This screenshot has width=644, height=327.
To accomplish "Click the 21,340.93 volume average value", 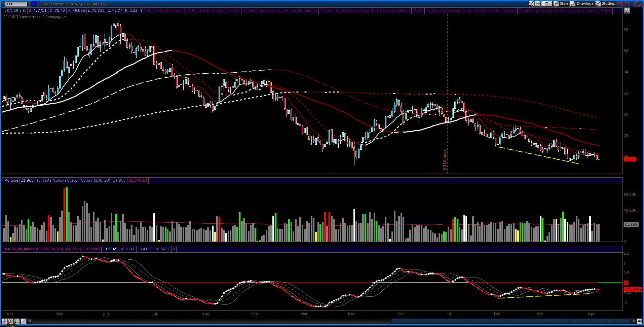I will [x=138, y=180].
